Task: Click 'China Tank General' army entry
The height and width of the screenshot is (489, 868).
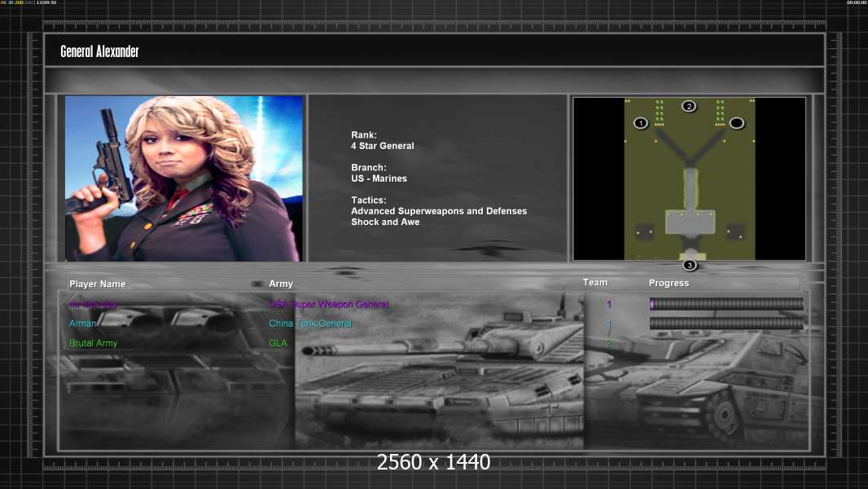Action: (310, 324)
